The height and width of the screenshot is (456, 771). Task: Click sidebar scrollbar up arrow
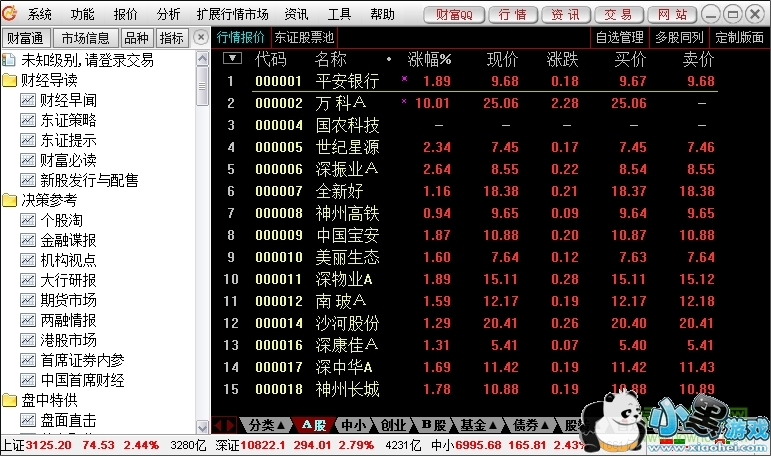tap(202, 59)
